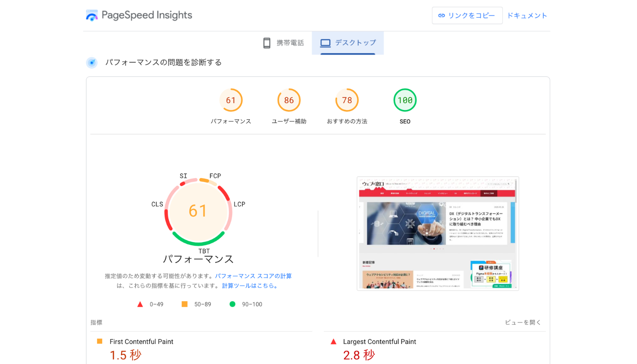Click the PageSpeed Insights logo icon
This screenshot has width=637, height=364.
pos(92,15)
